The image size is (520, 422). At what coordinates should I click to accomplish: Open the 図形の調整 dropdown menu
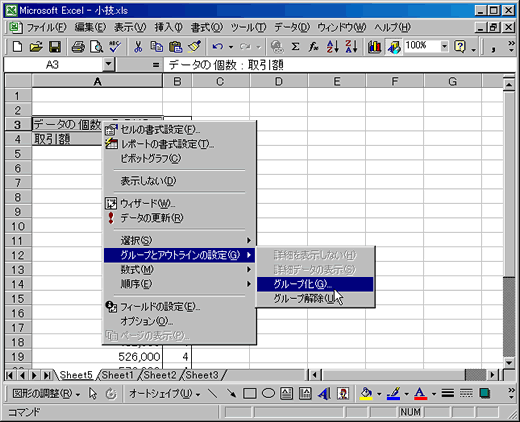(46, 394)
